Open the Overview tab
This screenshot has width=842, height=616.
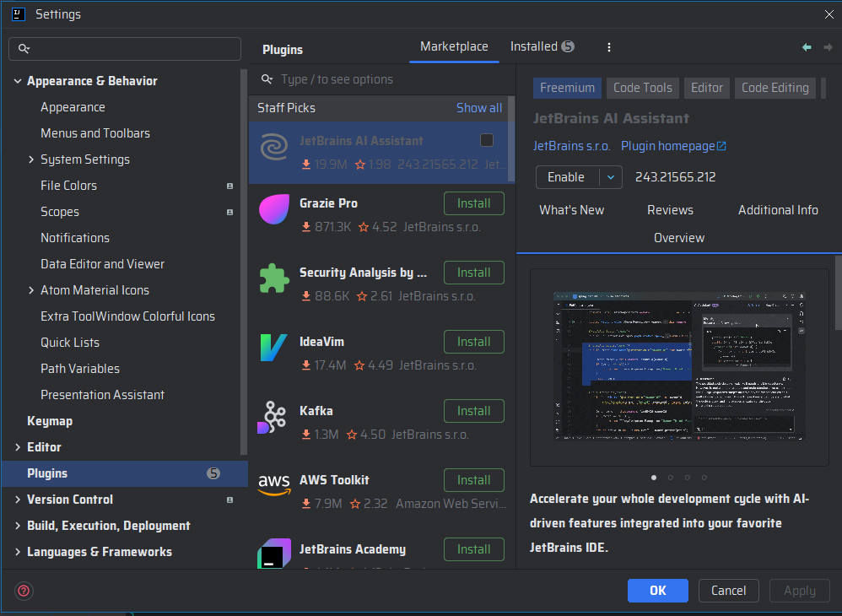tap(679, 238)
